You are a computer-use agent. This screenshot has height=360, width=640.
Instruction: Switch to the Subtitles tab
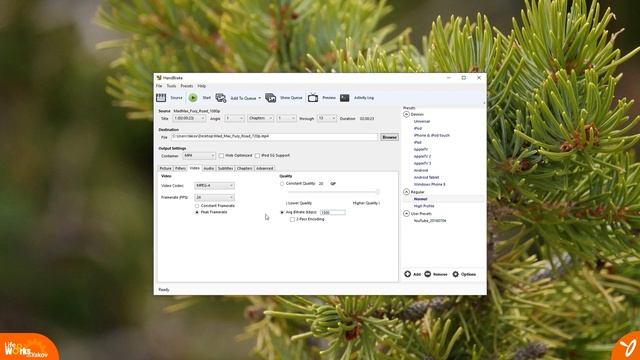coord(225,168)
